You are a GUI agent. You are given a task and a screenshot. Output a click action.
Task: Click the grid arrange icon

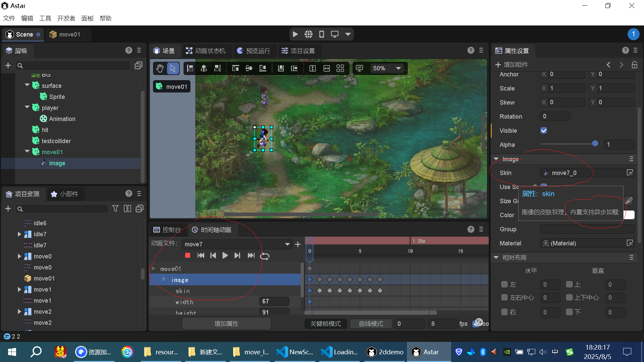click(340, 68)
